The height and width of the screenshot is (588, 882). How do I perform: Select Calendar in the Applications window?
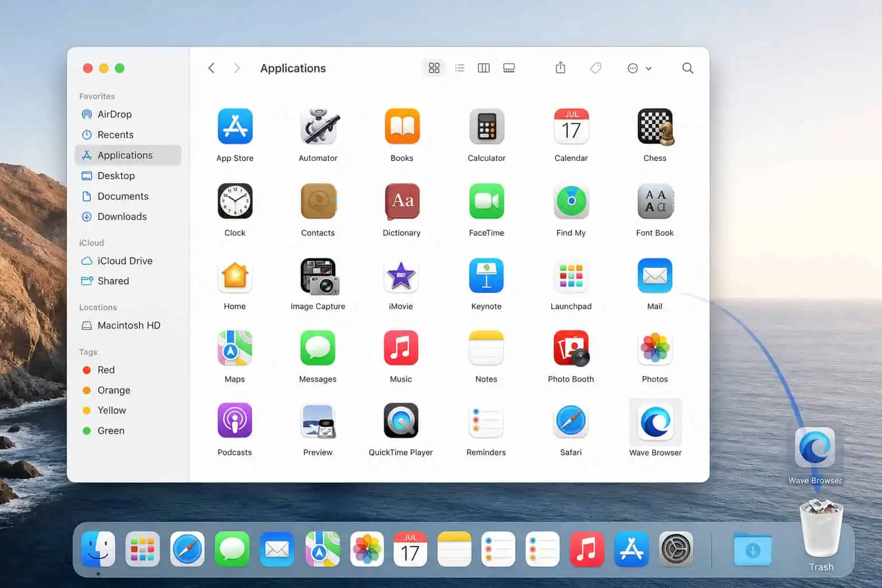(x=571, y=127)
